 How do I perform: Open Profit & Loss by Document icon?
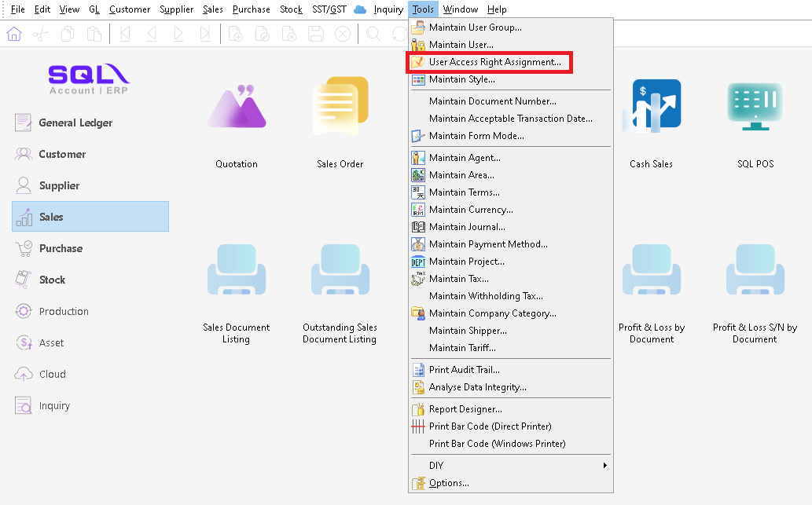tap(651, 273)
